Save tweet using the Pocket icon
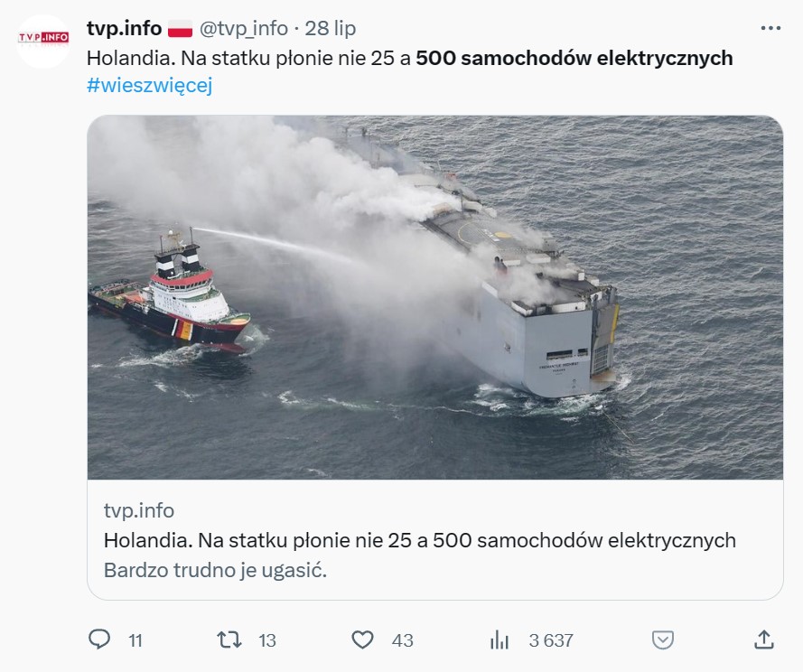803x672 pixels. pos(663,639)
